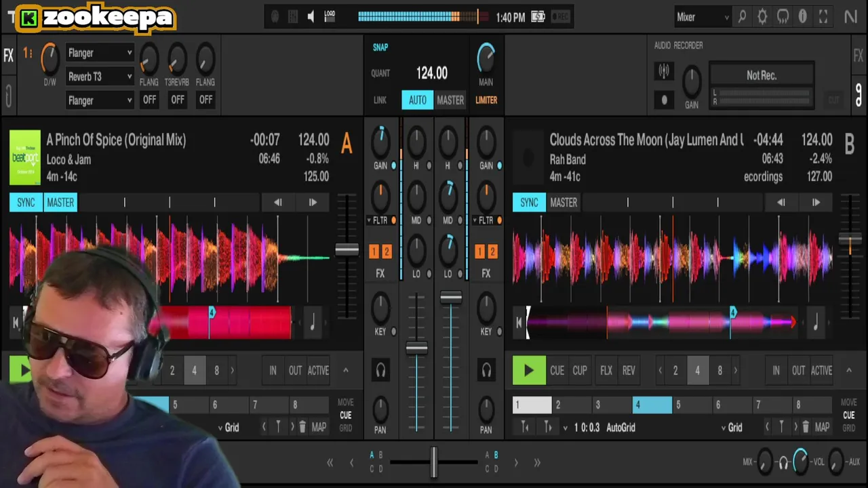This screenshot has width=868, height=488.
Task: Click the info icon in the header
Action: coord(803,17)
